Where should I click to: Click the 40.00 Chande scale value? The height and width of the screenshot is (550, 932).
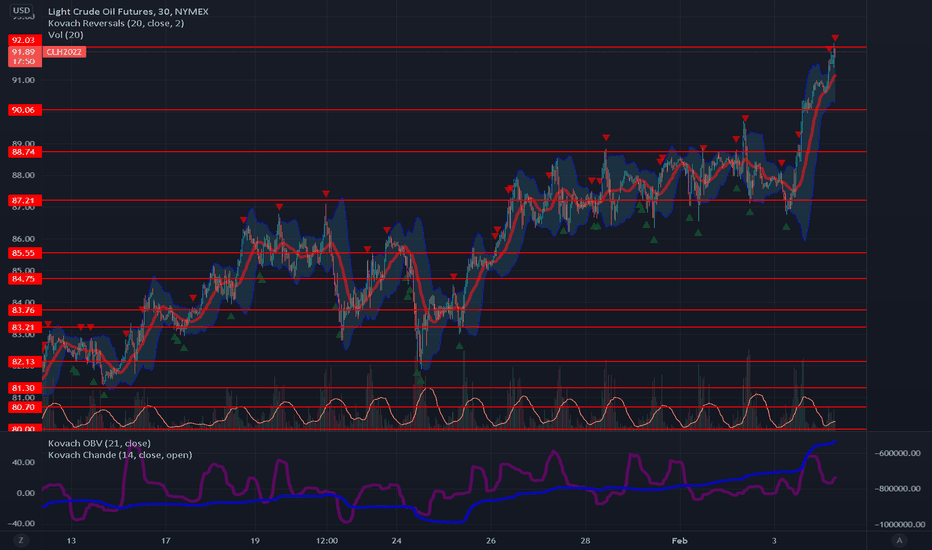(x=24, y=462)
